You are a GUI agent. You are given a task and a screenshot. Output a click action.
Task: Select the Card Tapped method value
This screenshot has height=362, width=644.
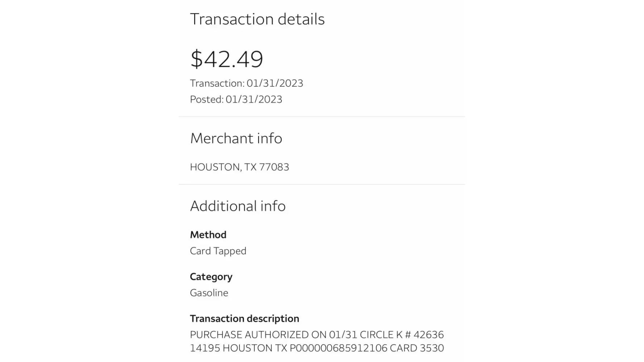point(218,251)
